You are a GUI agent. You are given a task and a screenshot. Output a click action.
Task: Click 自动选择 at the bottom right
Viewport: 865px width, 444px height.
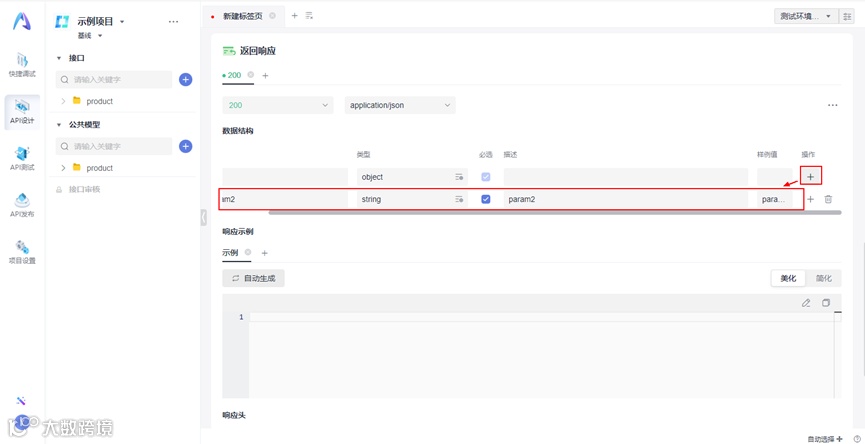click(x=825, y=439)
